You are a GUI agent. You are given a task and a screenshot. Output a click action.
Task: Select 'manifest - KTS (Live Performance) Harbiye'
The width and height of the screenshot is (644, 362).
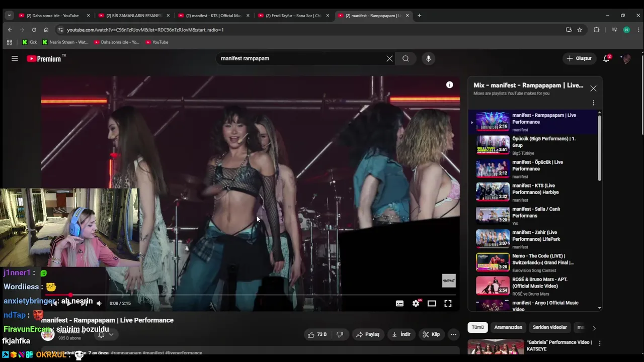(533, 193)
